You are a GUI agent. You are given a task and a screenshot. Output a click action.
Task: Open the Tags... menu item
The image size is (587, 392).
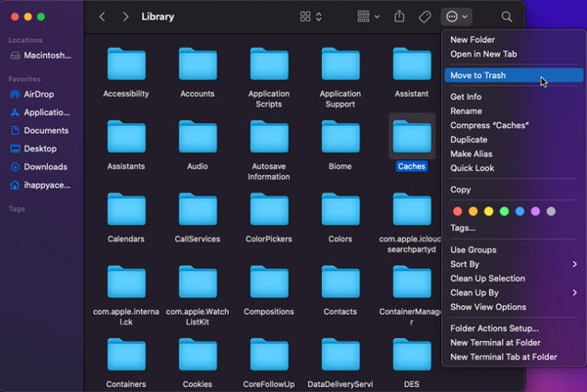pyautogui.click(x=514, y=228)
